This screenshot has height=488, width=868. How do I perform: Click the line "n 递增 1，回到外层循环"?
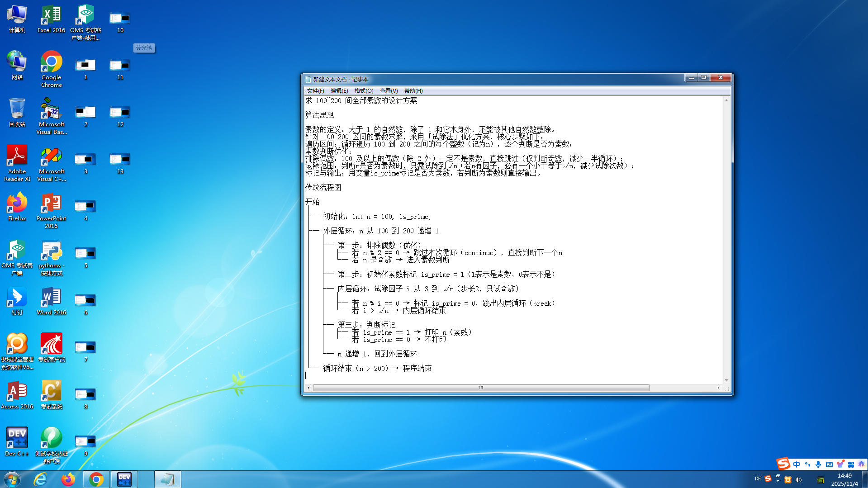tap(377, 354)
